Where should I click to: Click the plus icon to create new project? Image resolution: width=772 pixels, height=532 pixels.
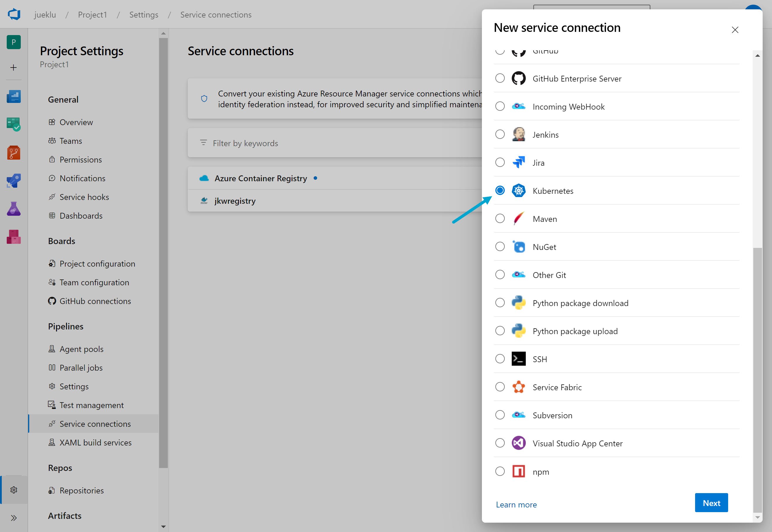pos(13,68)
